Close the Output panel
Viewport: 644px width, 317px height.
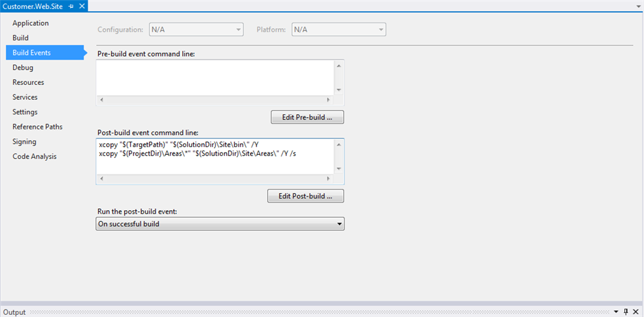(x=636, y=312)
